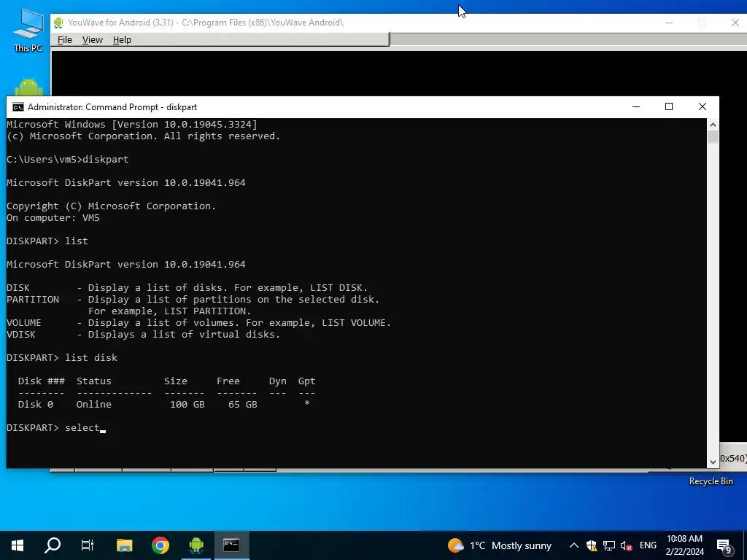Image resolution: width=747 pixels, height=560 pixels.
Task: Click 'C:\Users\vm5>diskpart' command line
Action: click(68, 160)
